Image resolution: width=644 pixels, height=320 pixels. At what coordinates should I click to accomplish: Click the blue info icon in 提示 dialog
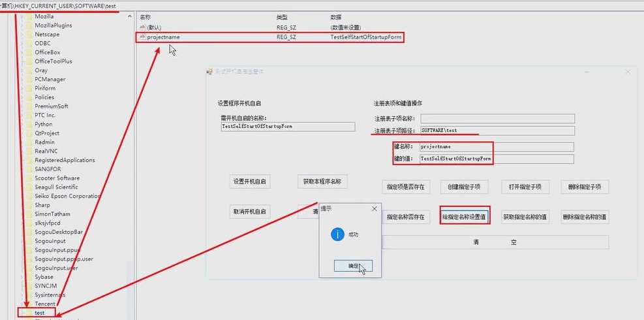click(x=337, y=234)
